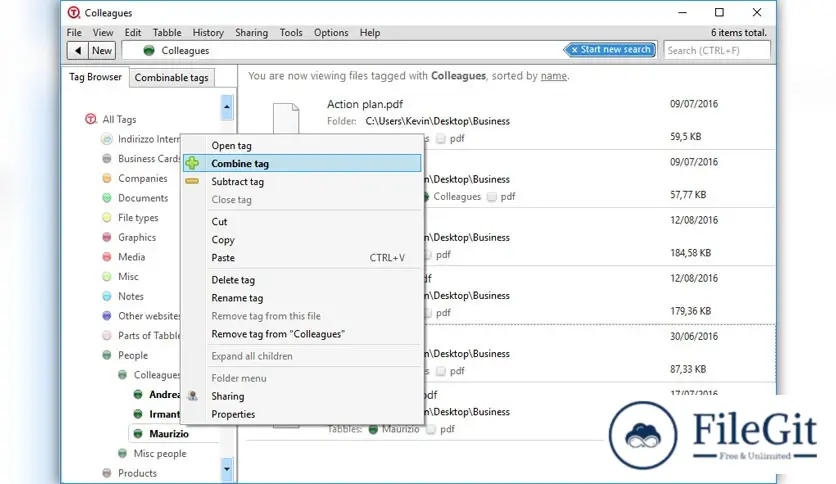Choose Rename tag in context menu
The image size is (836, 484).
point(302,298)
